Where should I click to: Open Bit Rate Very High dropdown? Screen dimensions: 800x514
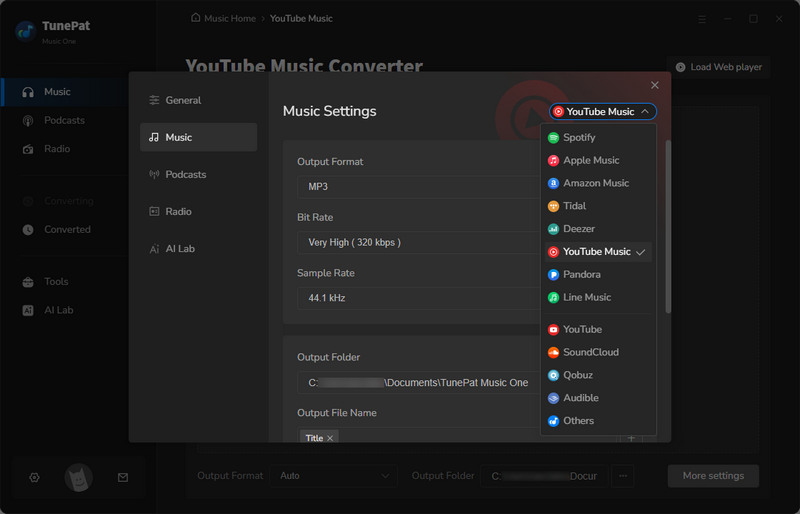click(x=418, y=242)
